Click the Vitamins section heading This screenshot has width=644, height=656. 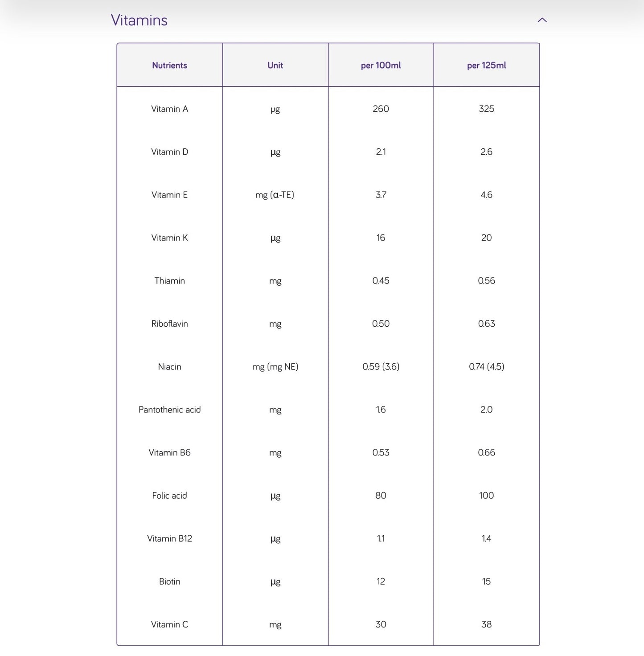139,20
